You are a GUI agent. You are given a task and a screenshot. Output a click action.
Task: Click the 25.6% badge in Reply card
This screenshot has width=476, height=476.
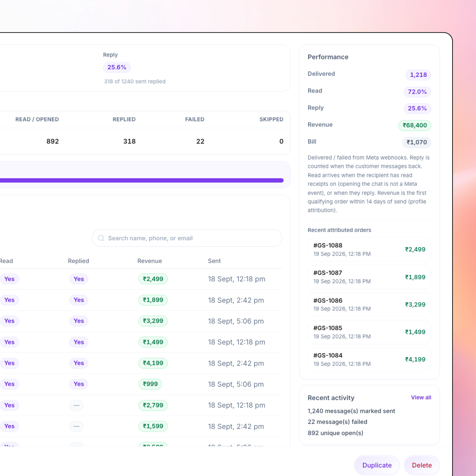(117, 67)
